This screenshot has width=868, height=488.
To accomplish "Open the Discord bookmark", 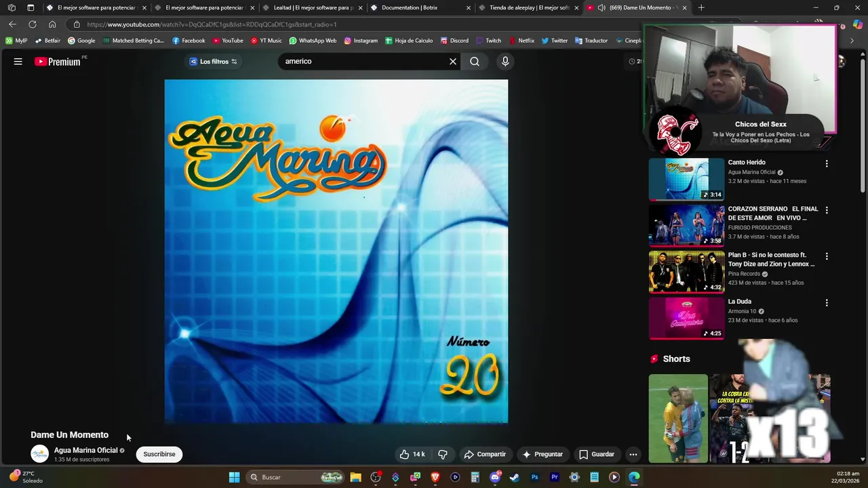I will (454, 41).
